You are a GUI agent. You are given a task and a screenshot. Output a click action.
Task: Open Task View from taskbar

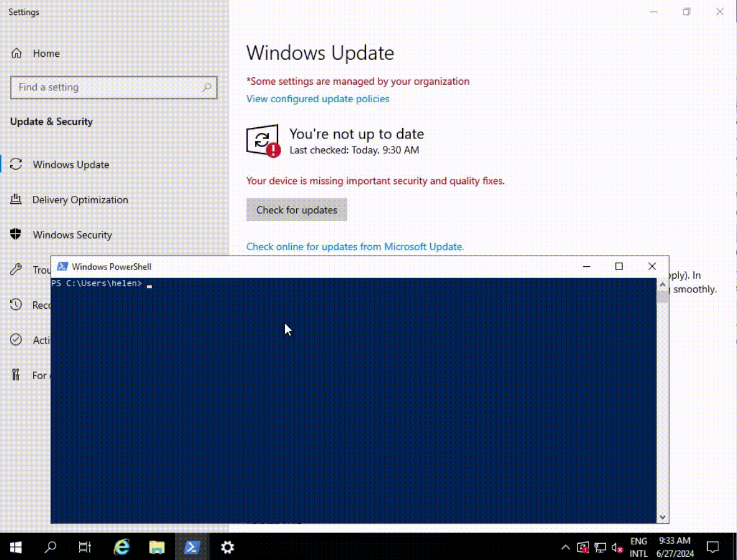pos(85,548)
